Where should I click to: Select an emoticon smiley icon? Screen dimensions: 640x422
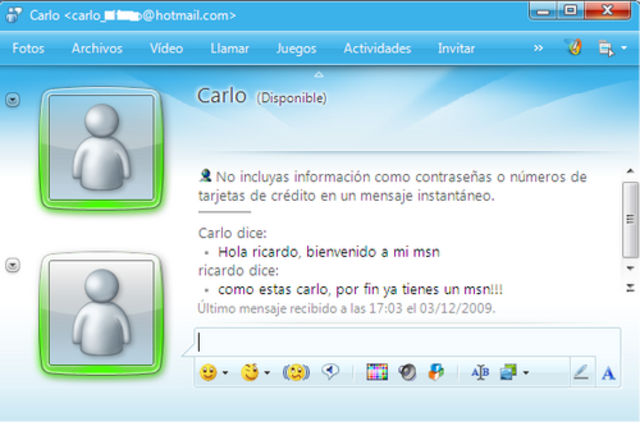coord(208,372)
